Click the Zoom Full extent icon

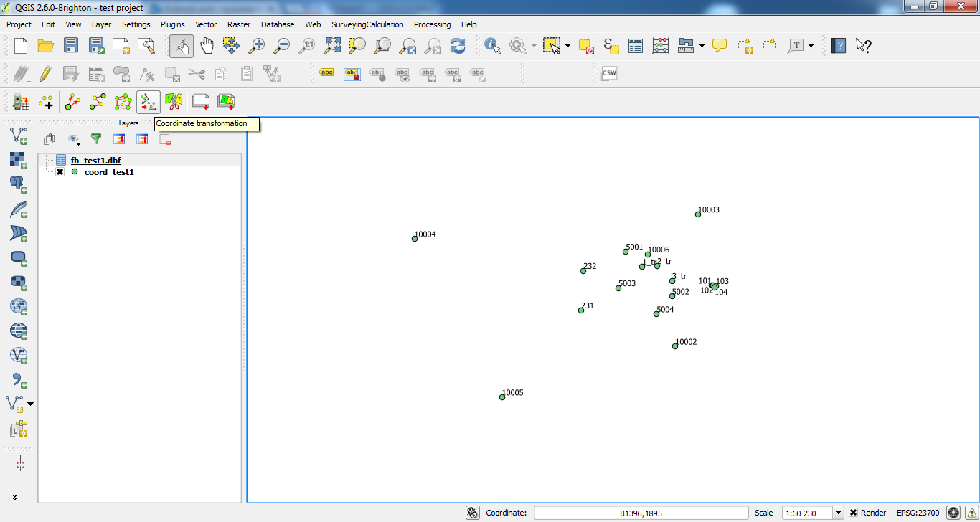tap(332, 46)
